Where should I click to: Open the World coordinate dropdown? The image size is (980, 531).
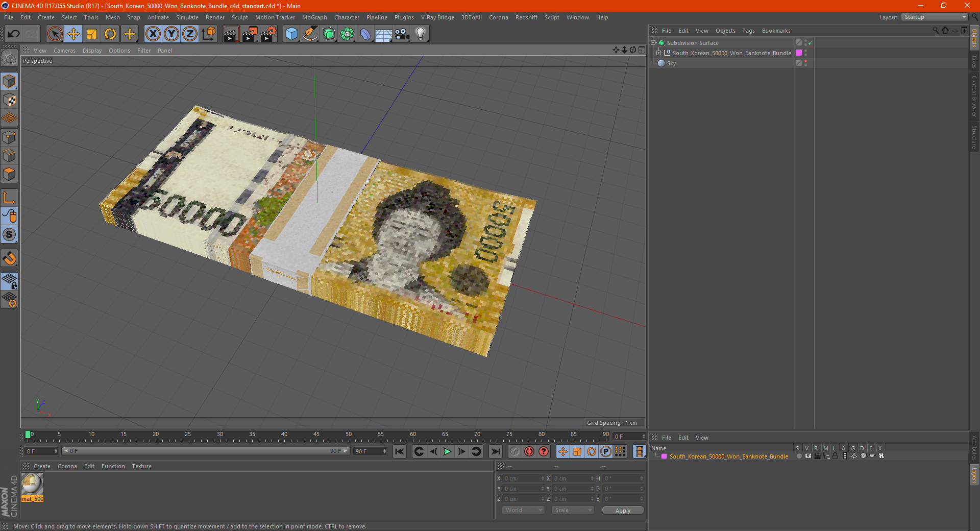coord(523,510)
